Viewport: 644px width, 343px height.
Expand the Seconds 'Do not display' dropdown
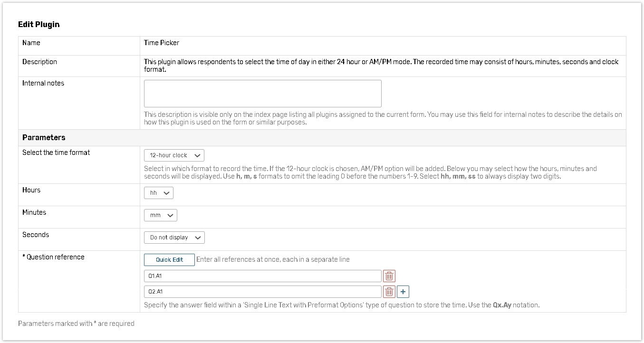pos(174,238)
